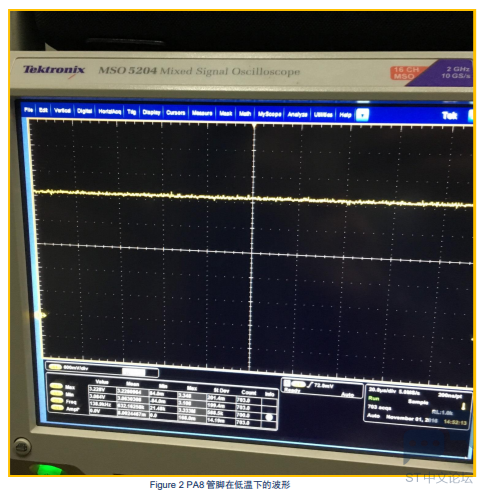Click the Tek logo in menu bar
The image size is (482, 493).
pos(449,116)
